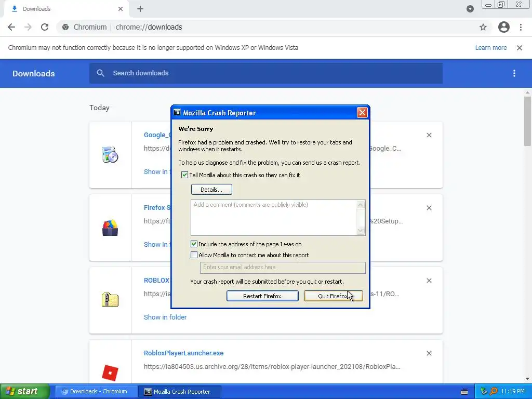Close the Mozilla Crash Reporter dialog
This screenshot has width=532, height=399.
(x=362, y=112)
